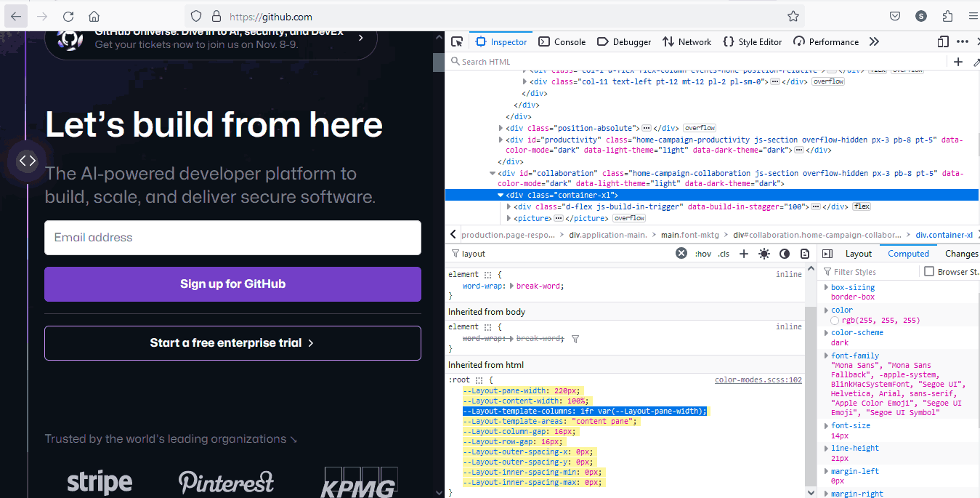This screenshot has height=498, width=980.
Task: Open the DevTools customization menu
Action: tap(963, 41)
